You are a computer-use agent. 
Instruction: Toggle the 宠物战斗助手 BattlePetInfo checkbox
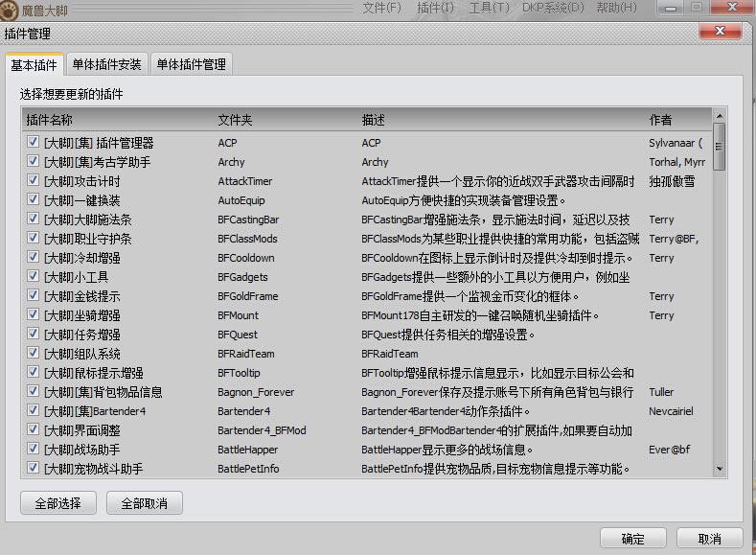coord(33,468)
